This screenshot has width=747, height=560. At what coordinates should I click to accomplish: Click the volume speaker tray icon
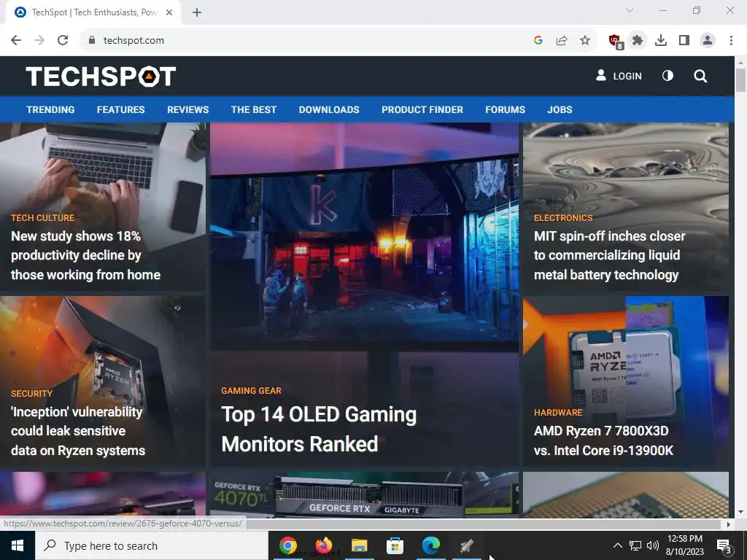point(653,545)
